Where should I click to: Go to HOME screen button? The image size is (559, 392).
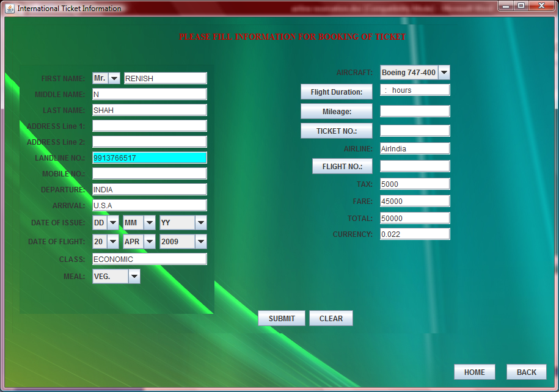(475, 372)
